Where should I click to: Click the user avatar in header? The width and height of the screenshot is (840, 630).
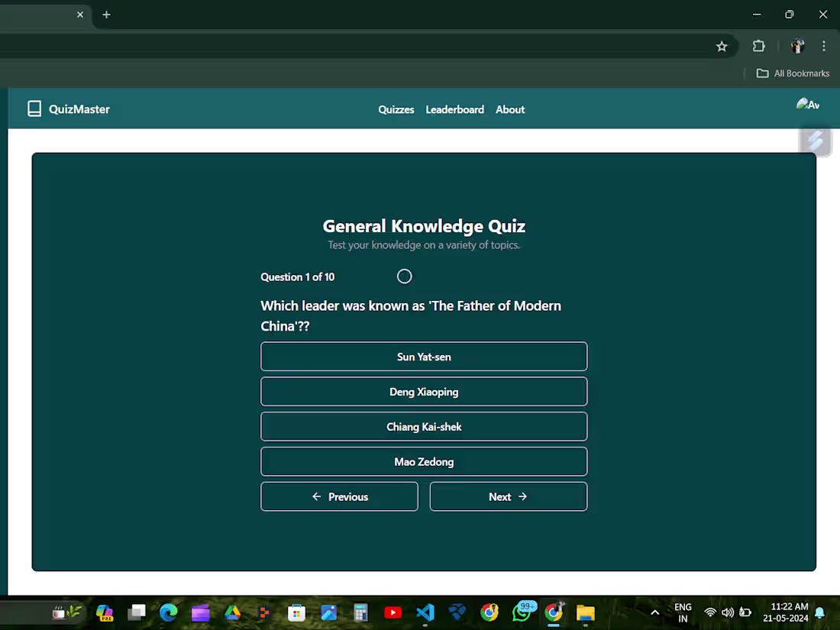(807, 105)
